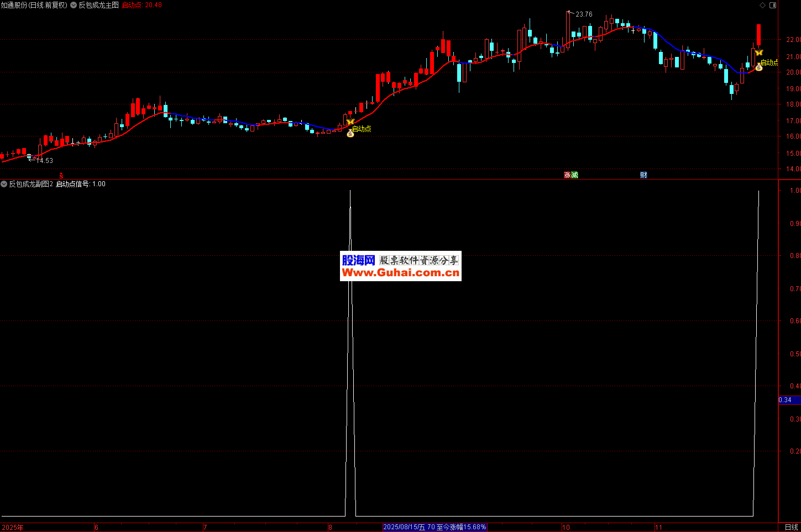Click the red S marker on the main chart
The width and height of the screenshot is (801, 532).
pyautogui.click(x=61, y=176)
